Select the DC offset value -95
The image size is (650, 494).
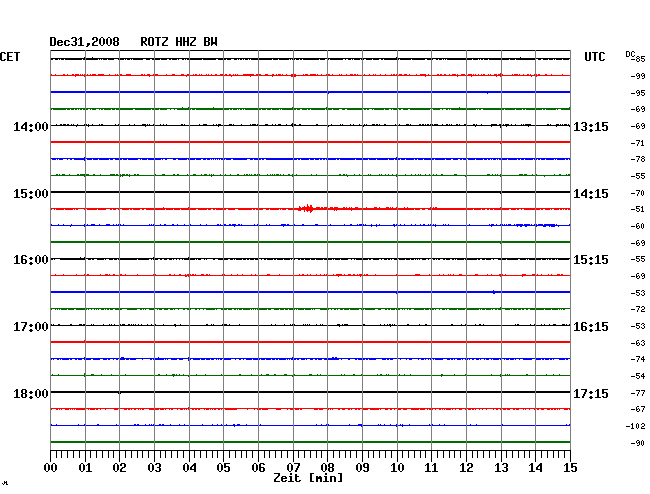[x=638, y=93]
